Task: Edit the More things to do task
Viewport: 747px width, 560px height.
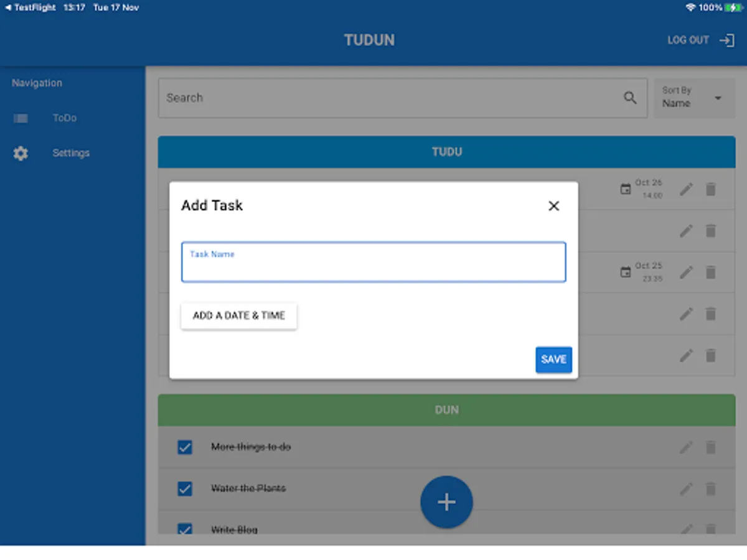Action: pyautogui.click(x=686, y=447)
